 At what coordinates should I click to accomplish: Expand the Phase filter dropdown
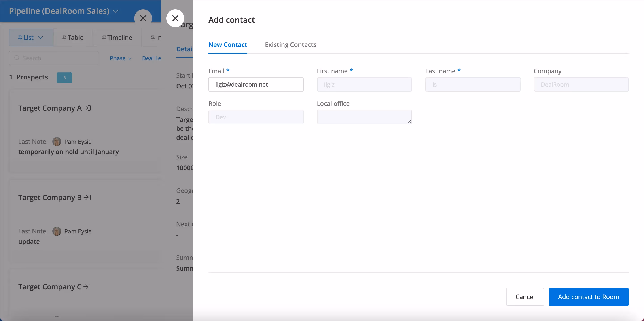click(121, 58)
